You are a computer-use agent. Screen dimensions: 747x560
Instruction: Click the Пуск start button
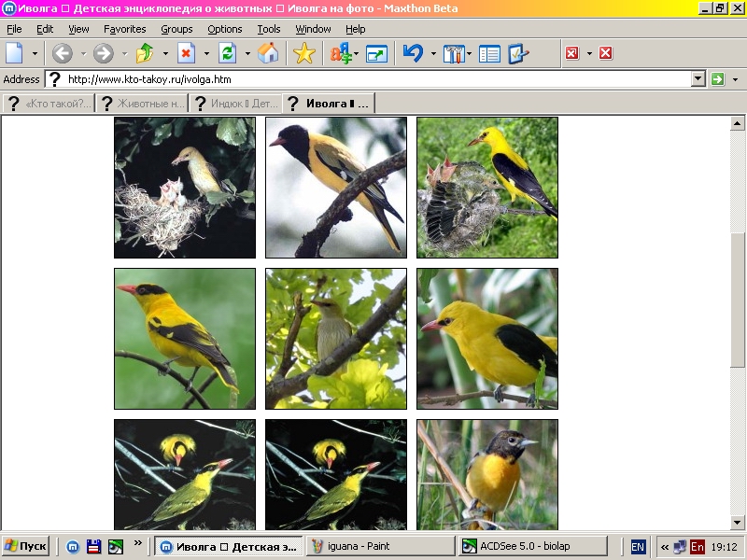click(25, 546)
